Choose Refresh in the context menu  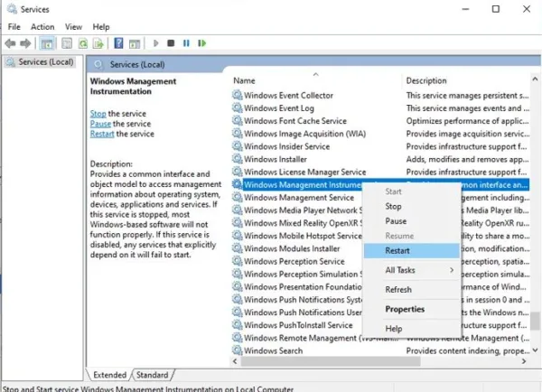(x=411, y=290)
